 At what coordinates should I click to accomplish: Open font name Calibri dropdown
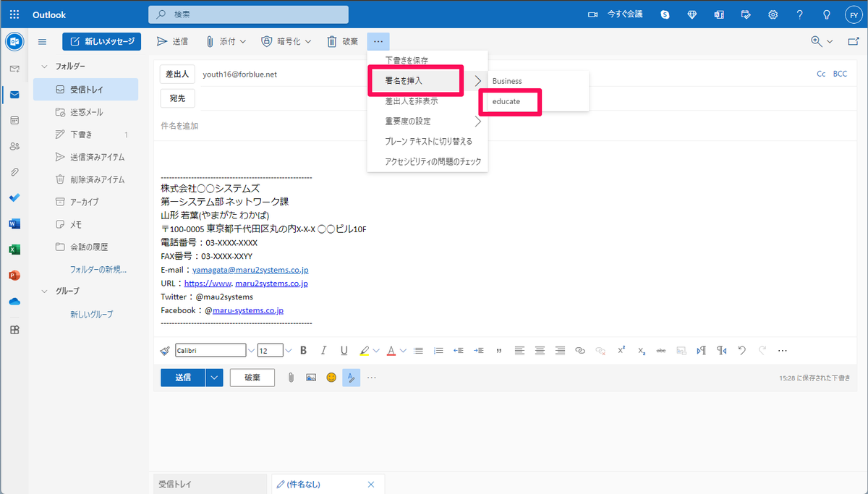click(x=251, y=351)
